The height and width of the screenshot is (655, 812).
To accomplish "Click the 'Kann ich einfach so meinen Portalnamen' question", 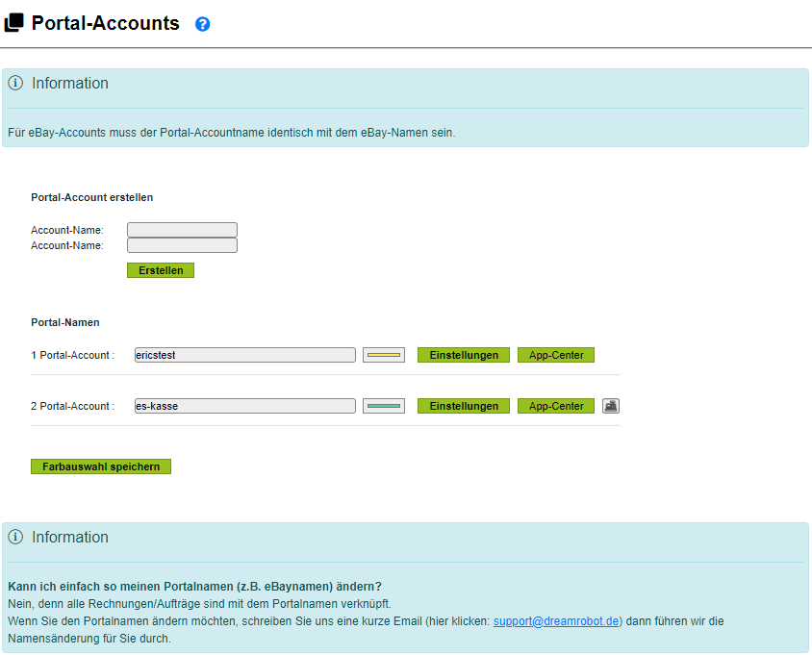I will 194,587.
